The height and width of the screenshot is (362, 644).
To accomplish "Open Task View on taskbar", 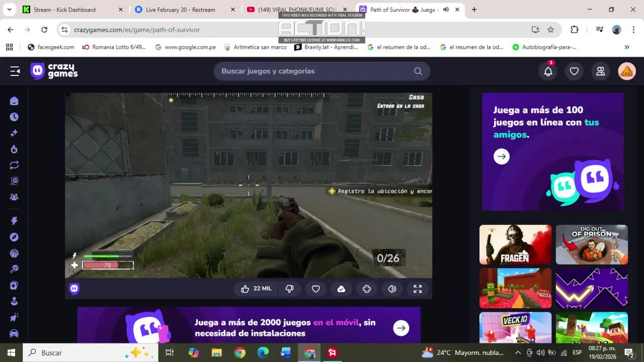I will coord(170,352).
